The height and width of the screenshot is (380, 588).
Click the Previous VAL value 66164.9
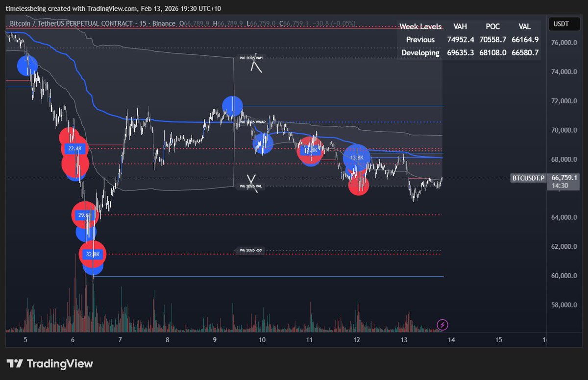pos(524,40)
